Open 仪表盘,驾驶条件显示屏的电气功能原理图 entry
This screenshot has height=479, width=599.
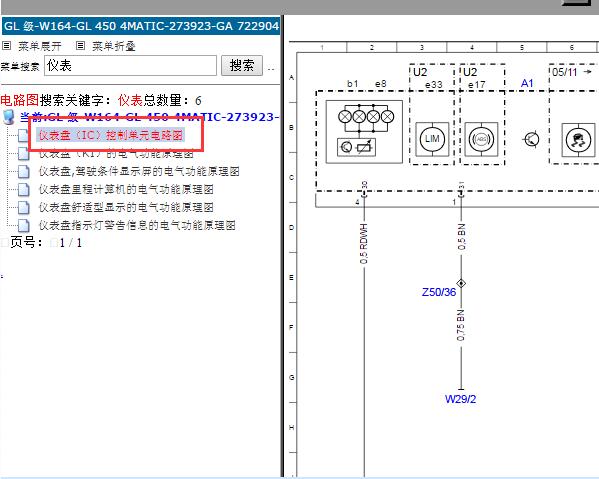tap(139, 171)
